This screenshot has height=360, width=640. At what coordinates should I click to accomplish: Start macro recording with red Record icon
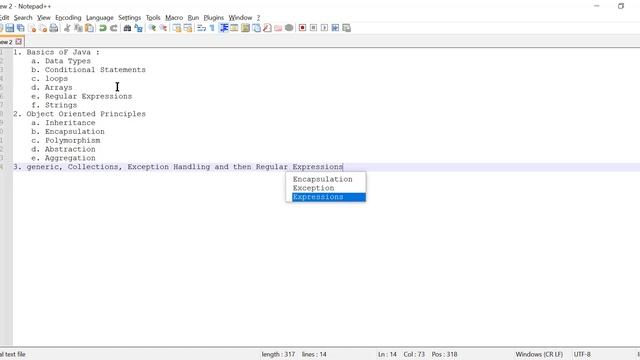click(302, 28)
